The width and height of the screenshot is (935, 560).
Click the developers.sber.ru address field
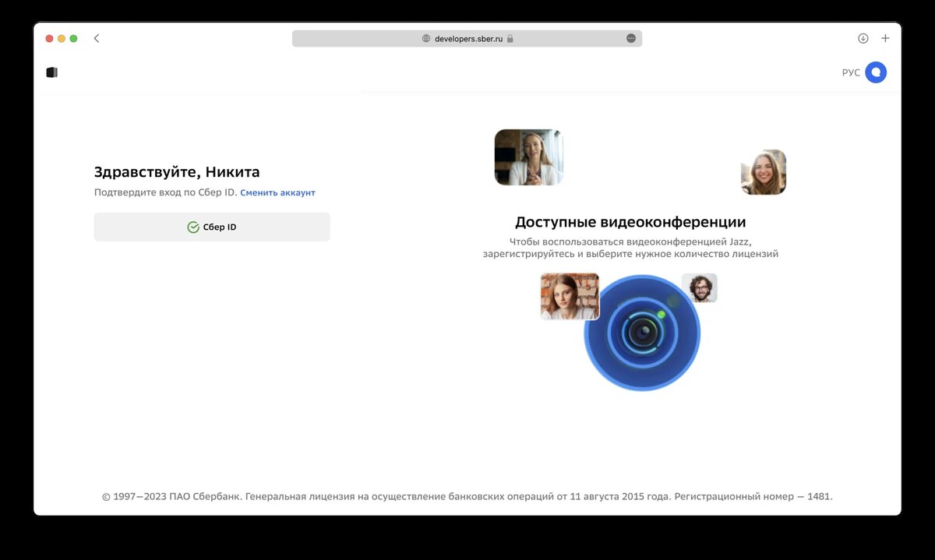tap(467, 38)
